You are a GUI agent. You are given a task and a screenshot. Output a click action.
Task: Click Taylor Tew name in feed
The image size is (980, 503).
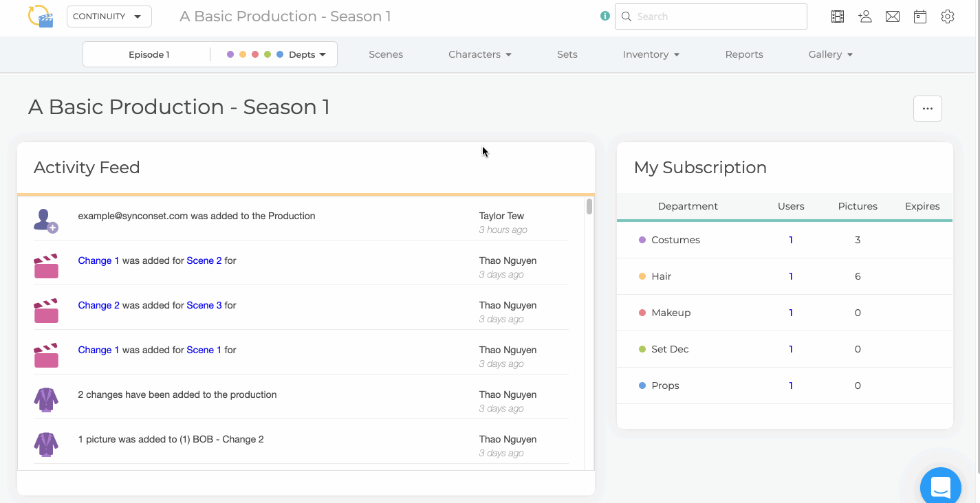tap(501, 216)
